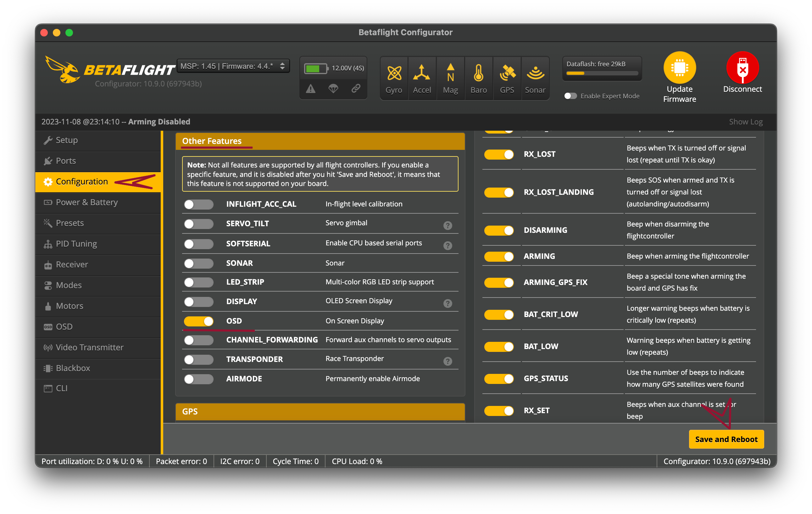This screenshot has height=514, width=812.
Task: Disable ARMING_GPS_FIX beeper toggle
Action: tap(499, 282)
